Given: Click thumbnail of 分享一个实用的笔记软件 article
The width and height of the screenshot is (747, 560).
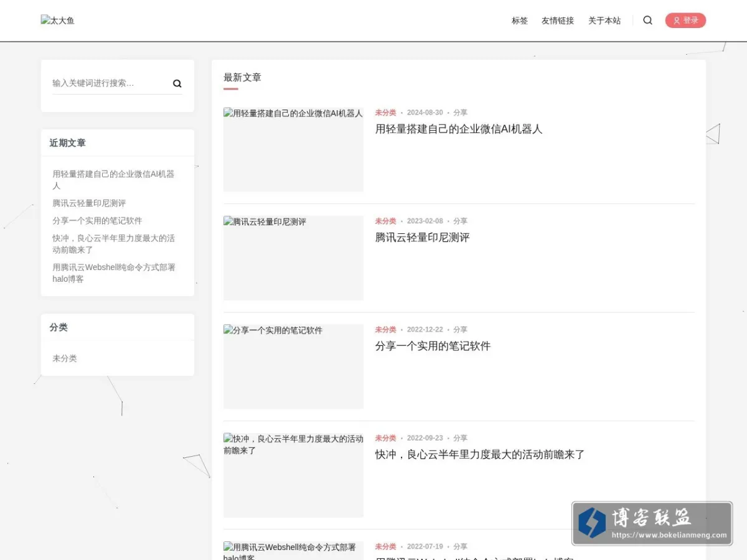Looking at the screenshot, I should [x=293, y=366].
